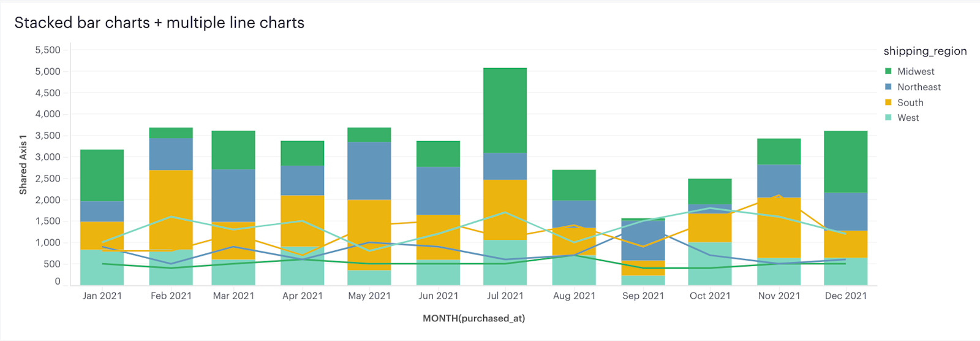Select the West legend label
The image size is (980, 341).
[908, 117]
